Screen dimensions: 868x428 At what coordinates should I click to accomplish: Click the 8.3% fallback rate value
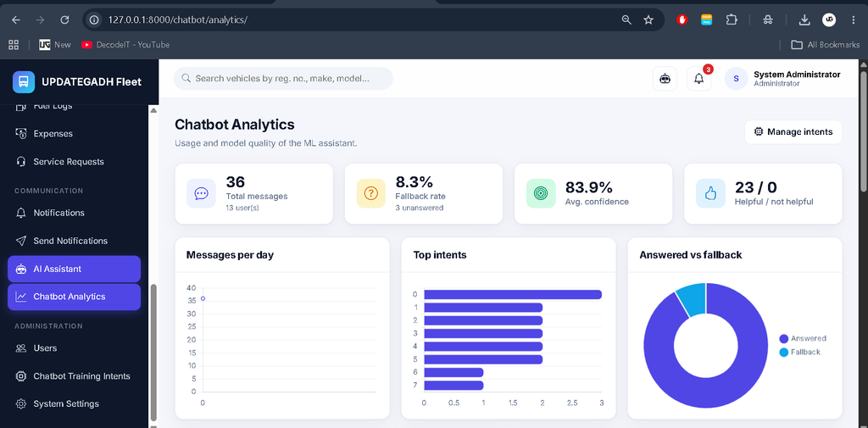[x=414, y=181]
